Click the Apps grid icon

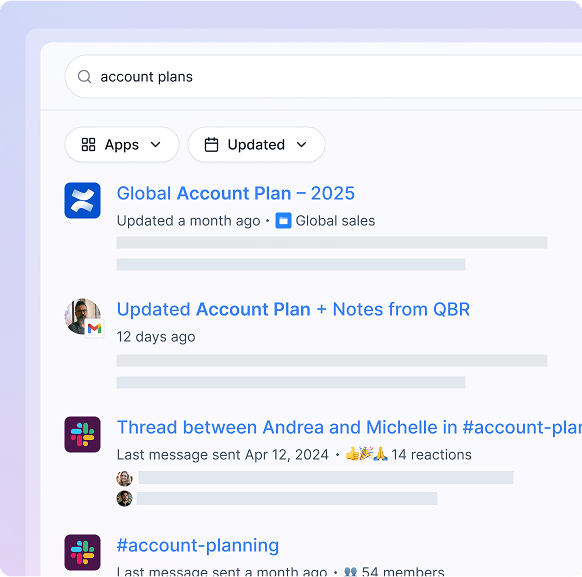tap(88, 145)
